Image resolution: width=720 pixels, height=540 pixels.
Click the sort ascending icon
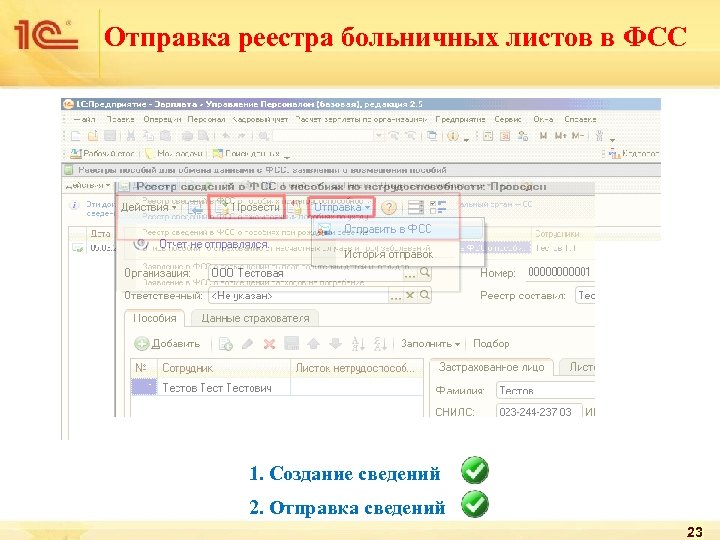pos(358,343)
